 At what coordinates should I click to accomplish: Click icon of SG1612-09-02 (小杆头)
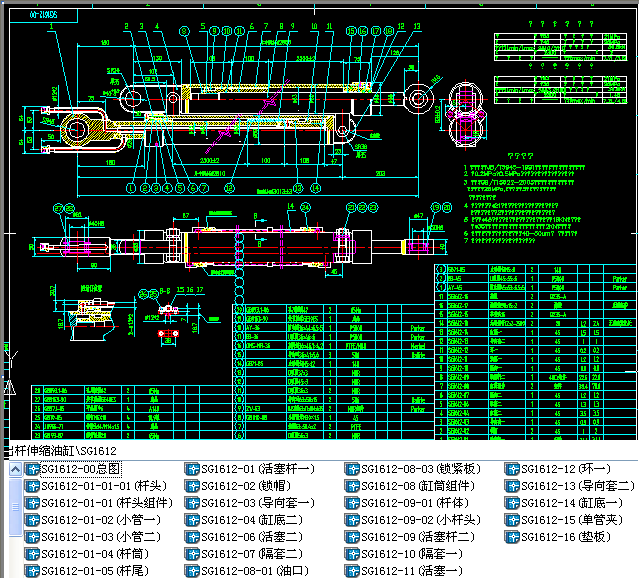(x=352, y=520)
